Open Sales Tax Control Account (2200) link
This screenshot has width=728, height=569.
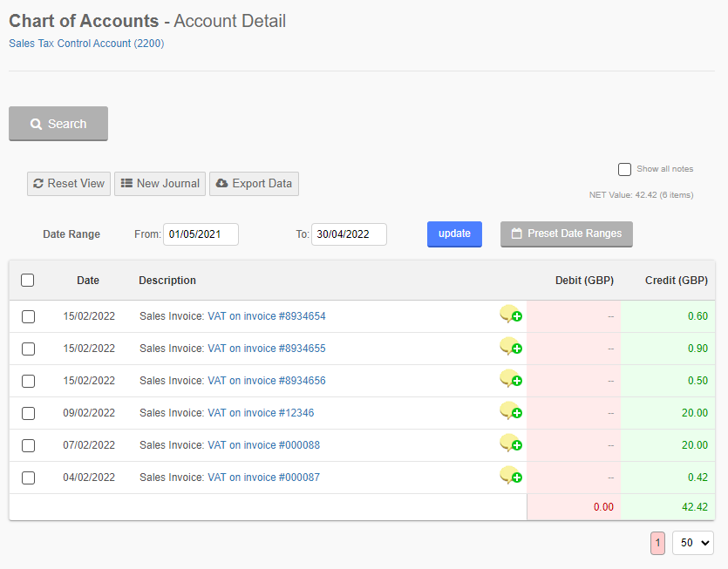(x=86, y=44)
